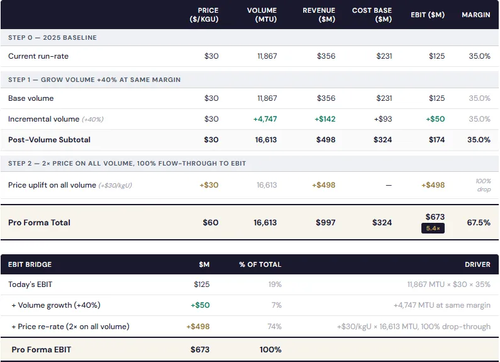Click the Margin column header
Viewport: 500px width, 362px height.
point(476,15)
